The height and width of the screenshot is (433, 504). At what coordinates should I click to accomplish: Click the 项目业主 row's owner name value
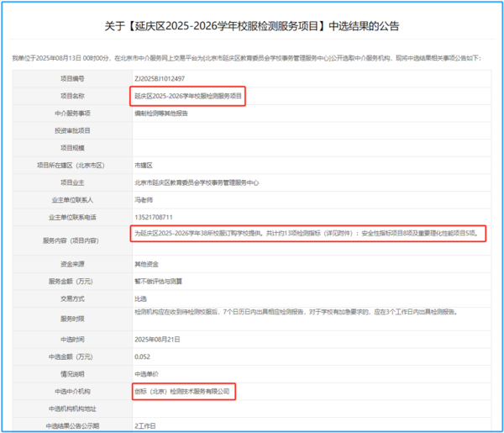(197, 182)
